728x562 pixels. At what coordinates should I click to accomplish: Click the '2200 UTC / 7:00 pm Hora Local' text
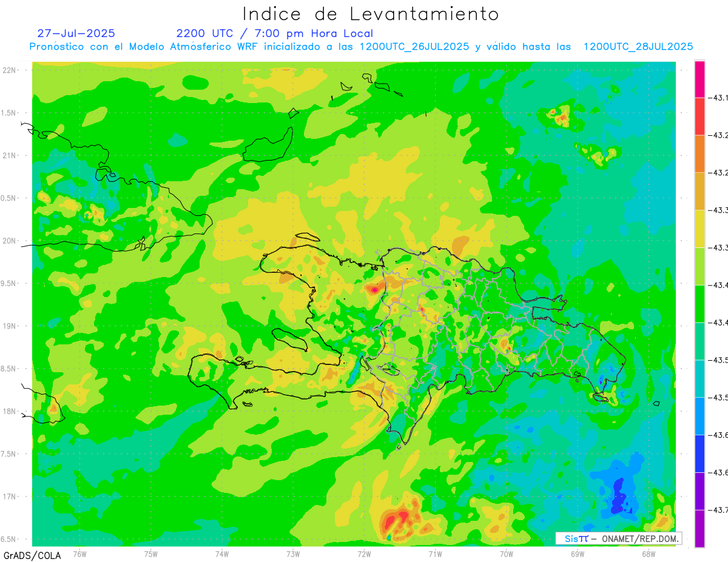coord(275,33)
